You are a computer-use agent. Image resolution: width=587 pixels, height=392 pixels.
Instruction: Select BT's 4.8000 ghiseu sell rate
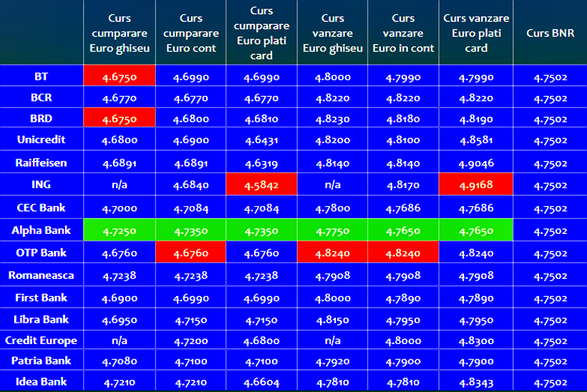pyautogui.click(x=332, y=77)
